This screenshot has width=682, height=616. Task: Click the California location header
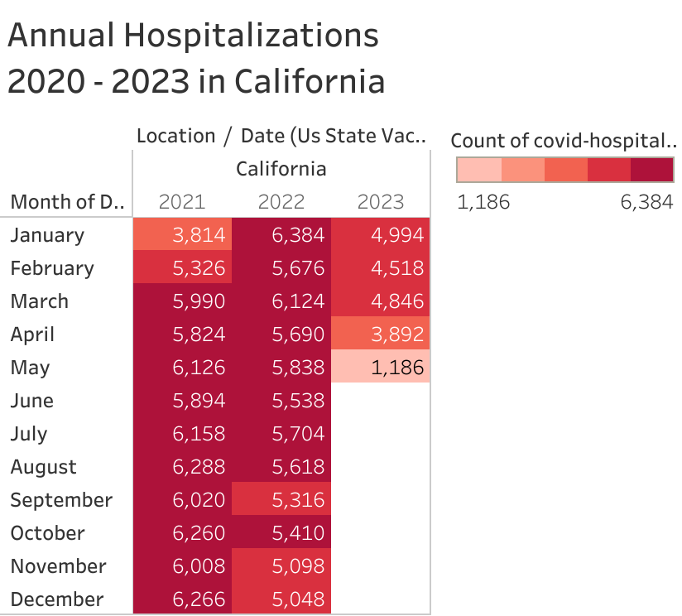281,169
